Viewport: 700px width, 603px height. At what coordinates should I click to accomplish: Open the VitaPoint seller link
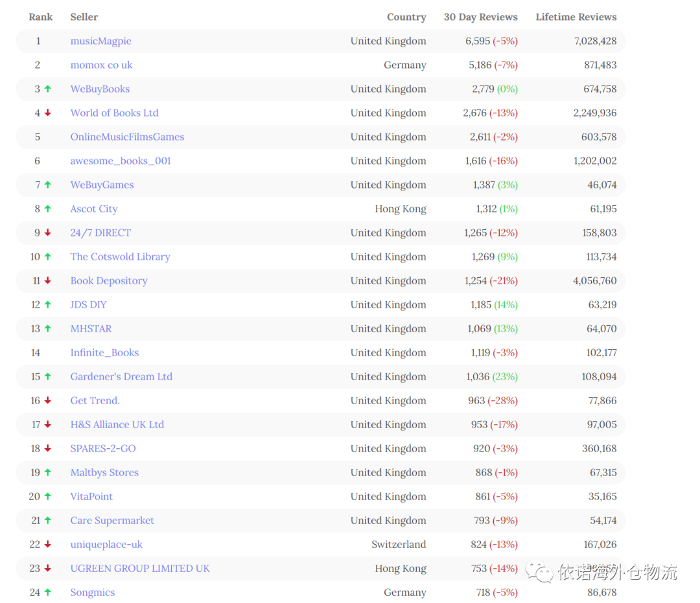(91, 497)
